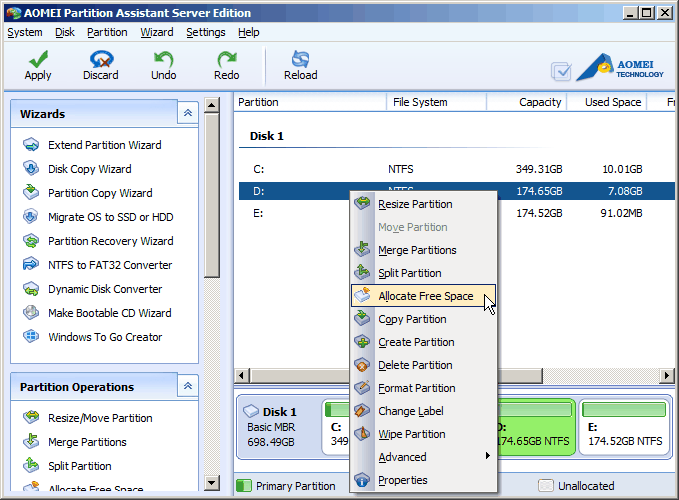Click the D: 174.65GB NTFS disk block
679x500 pixels.
[x=537, y=428]
